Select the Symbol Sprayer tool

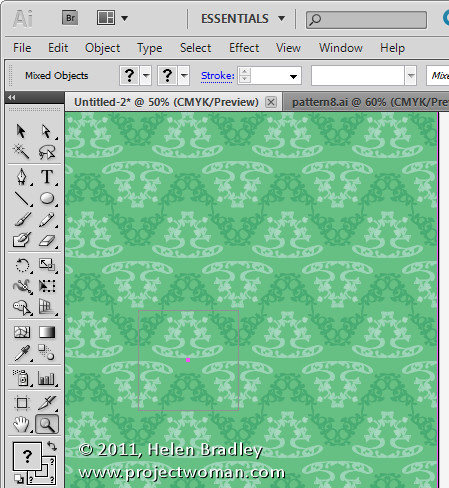pos(22,378)
